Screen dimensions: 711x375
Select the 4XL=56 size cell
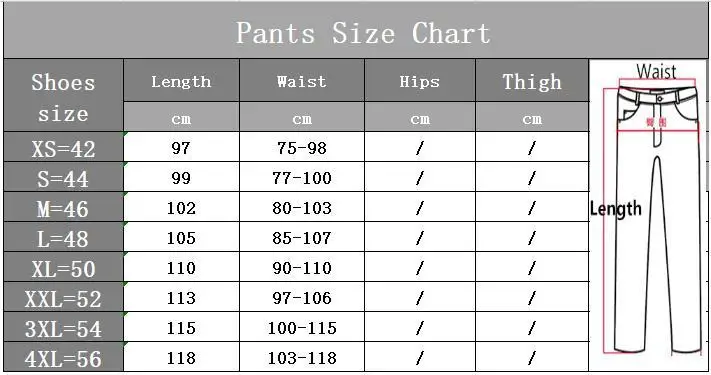point(63,357)
